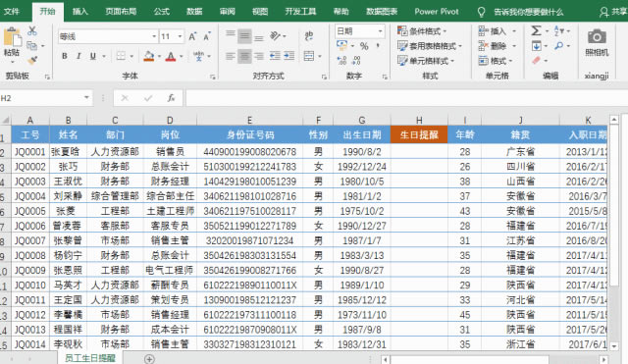628x364 pixels.
Task: Click the 共享 share button
Action: coord(614,12)
